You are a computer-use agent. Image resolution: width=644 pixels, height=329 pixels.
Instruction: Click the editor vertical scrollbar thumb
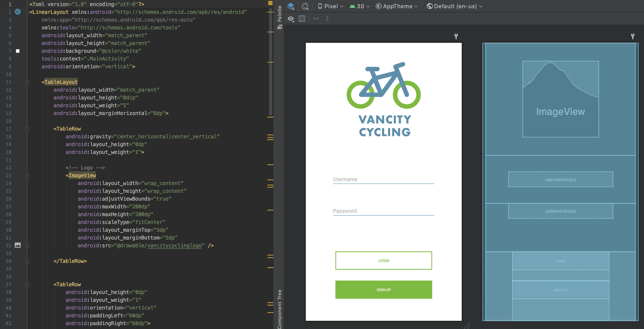[271, 62]
